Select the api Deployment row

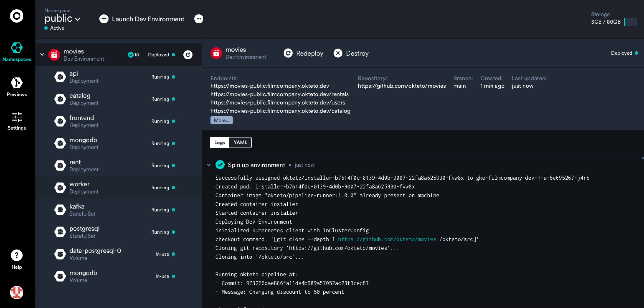[118, 77]
